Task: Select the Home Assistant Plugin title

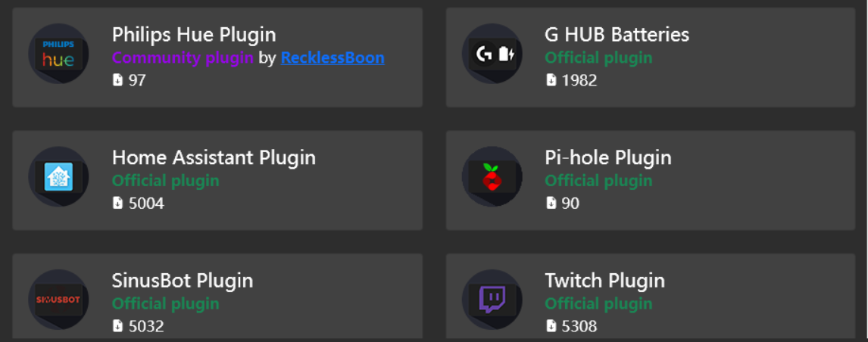Action: (214, 157)
